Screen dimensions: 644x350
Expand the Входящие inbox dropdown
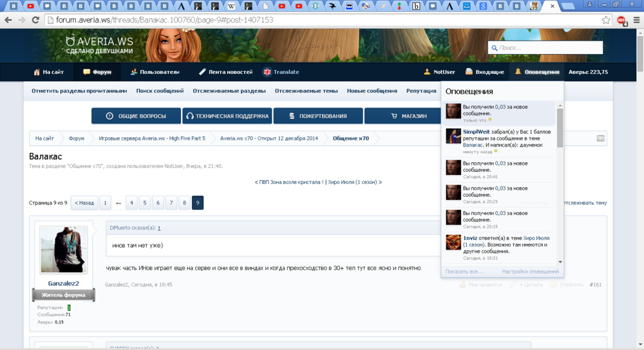tap(484, 72)
